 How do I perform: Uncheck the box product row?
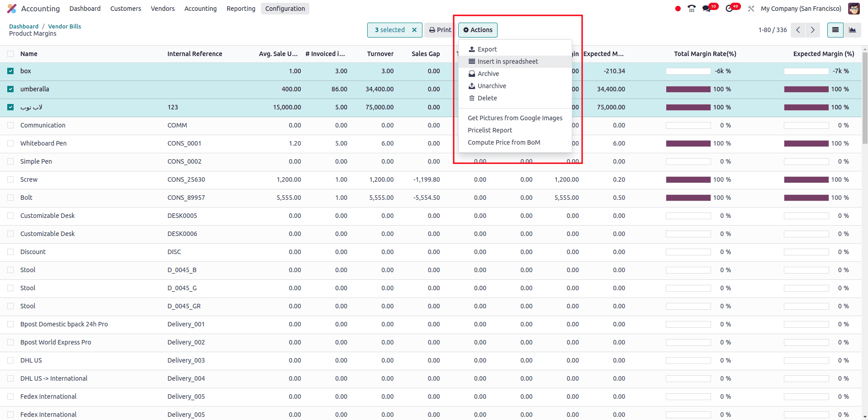click(10, 71)
